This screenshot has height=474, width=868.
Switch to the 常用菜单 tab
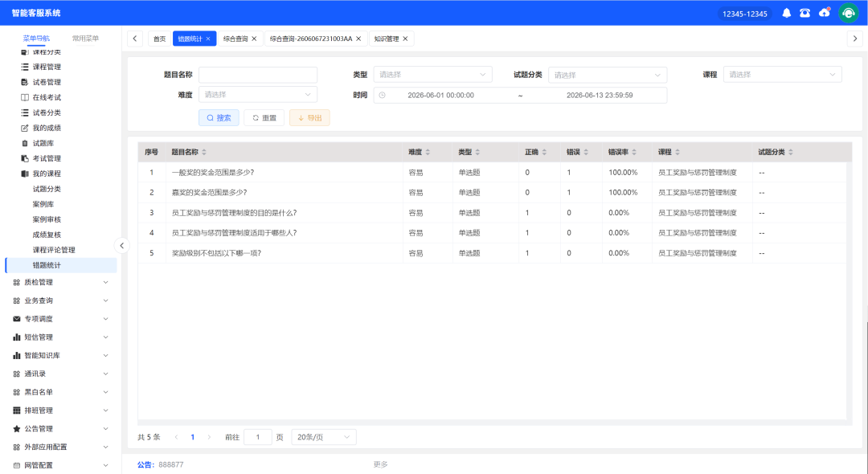click(85, 39)
